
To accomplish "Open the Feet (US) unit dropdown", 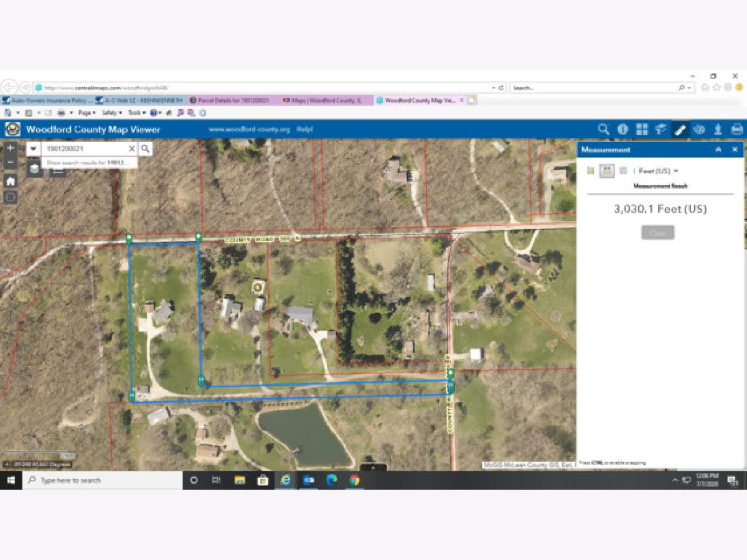I will point(659,171).
